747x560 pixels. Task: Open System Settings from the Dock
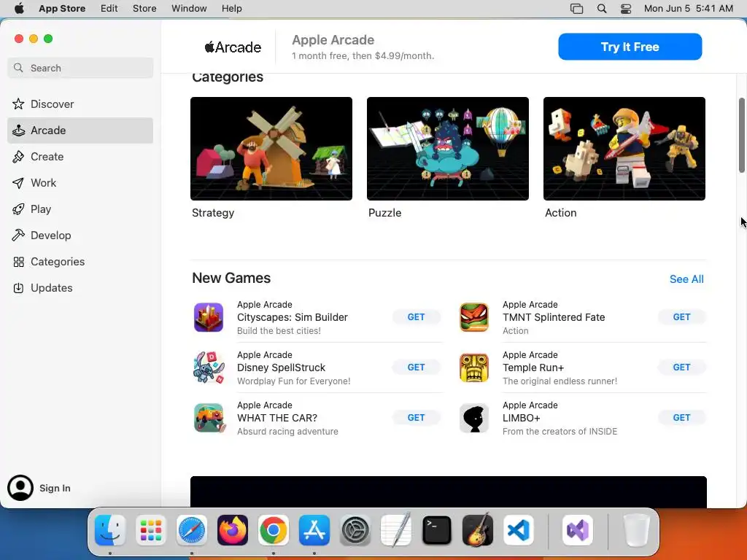click(355, 530)
